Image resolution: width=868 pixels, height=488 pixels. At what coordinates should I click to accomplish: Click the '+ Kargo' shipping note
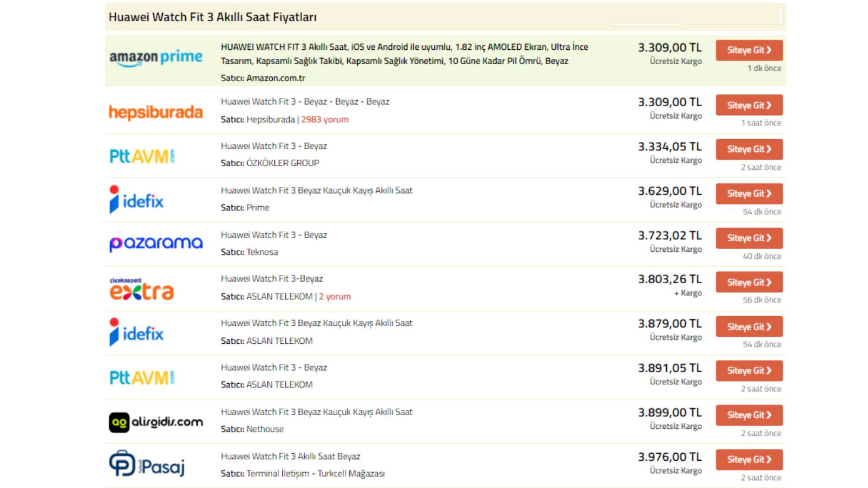[688, 293]
